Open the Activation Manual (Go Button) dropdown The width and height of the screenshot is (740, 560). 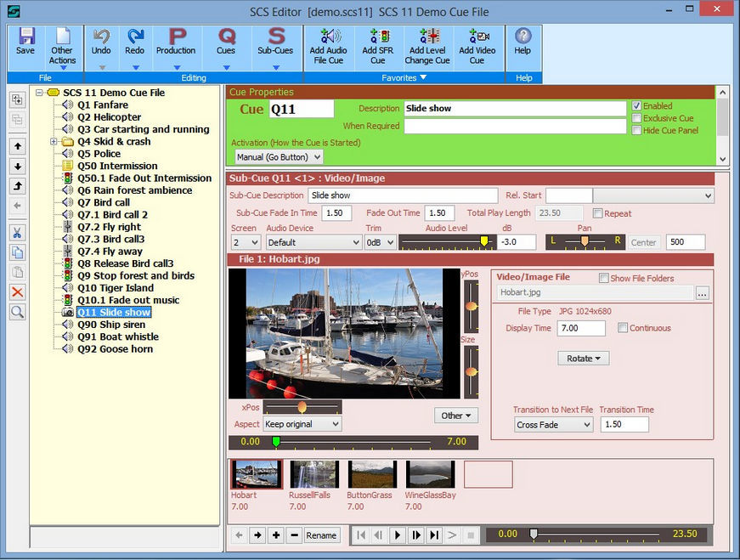click(278, 157)
